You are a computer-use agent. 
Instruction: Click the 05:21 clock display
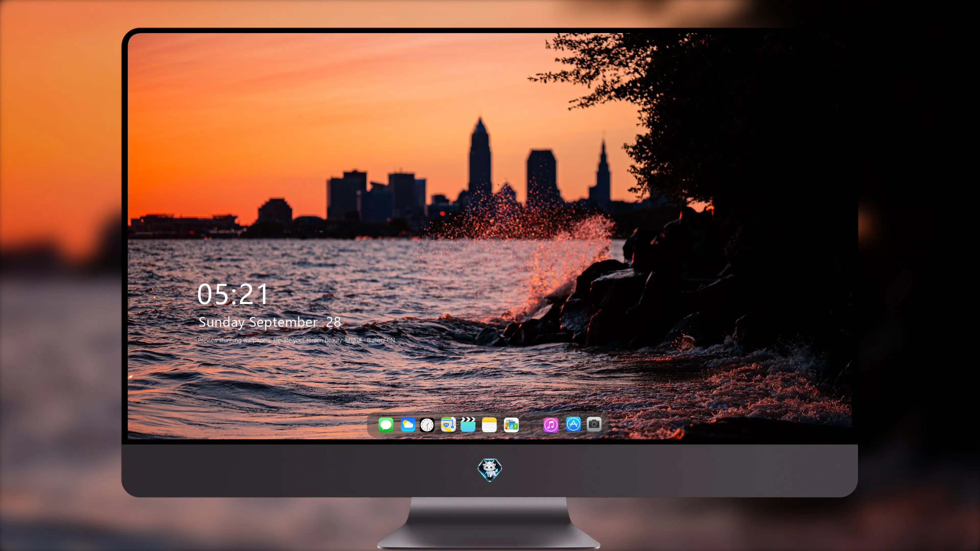232,294
